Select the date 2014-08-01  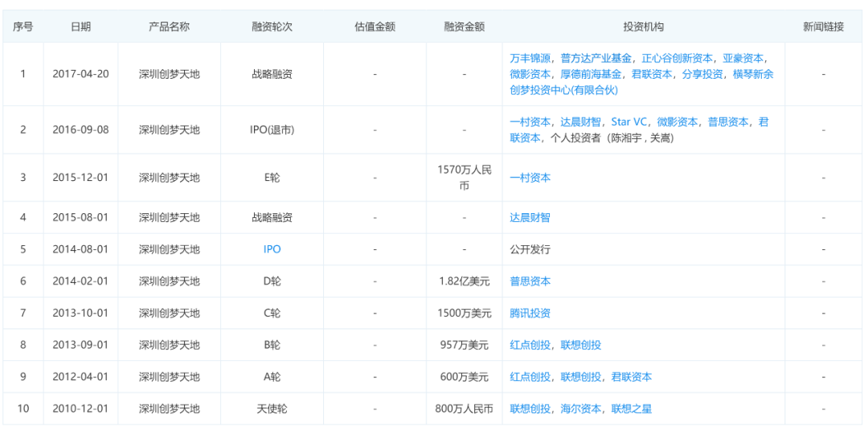(81, 249)
